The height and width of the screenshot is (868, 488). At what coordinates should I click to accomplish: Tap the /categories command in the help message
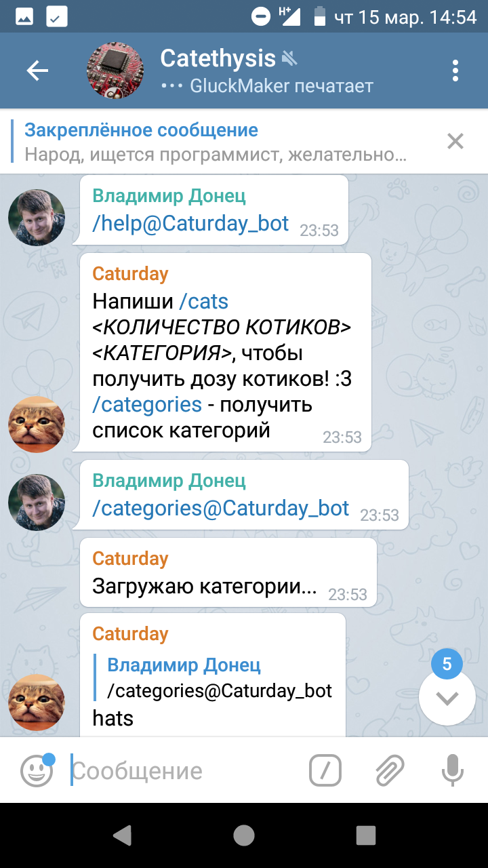[147, 404]
